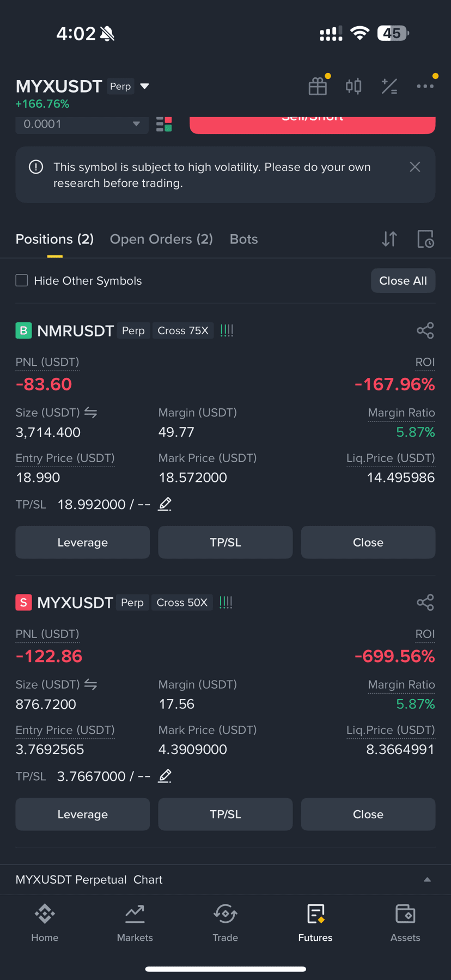Tap the Close All button
Viewport: 451px width, 980px height.
click(x=403, y=280)
